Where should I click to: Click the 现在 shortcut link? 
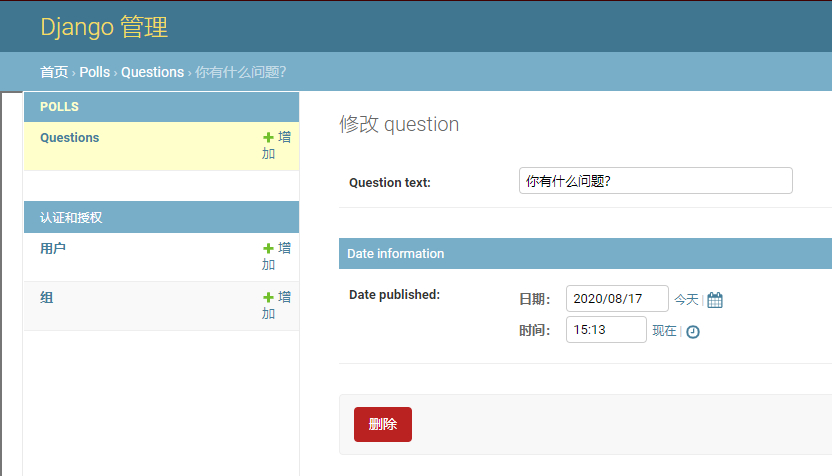click(664, 331)
